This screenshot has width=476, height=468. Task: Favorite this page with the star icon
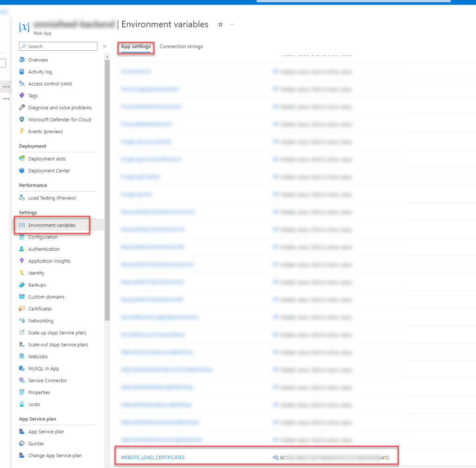(x=220, y=25)
